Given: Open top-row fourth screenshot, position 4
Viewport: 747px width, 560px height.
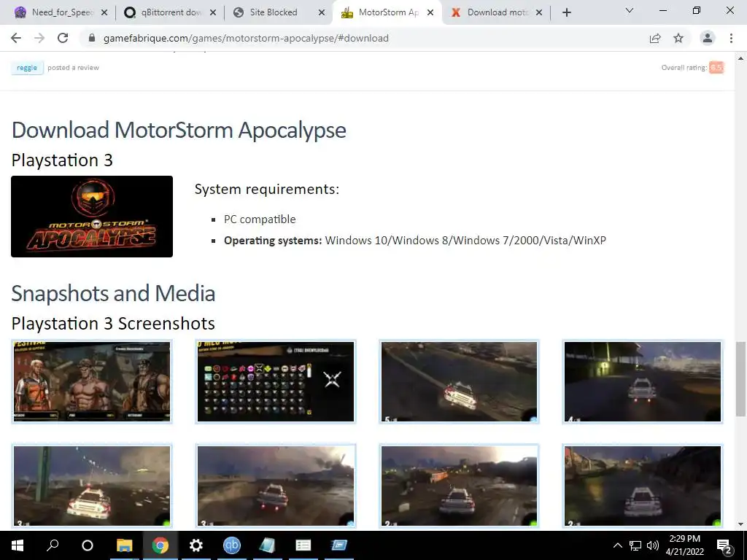Looking at the screenshot, I should pyautogui.click(x=643, y=381).
